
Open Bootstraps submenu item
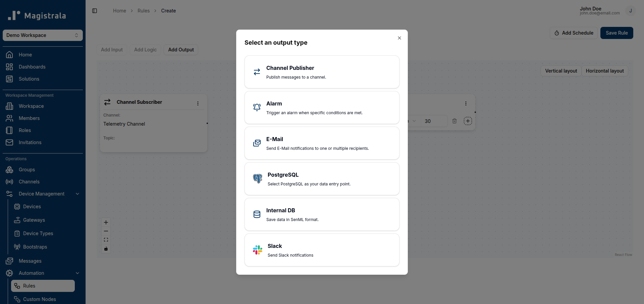43,247
